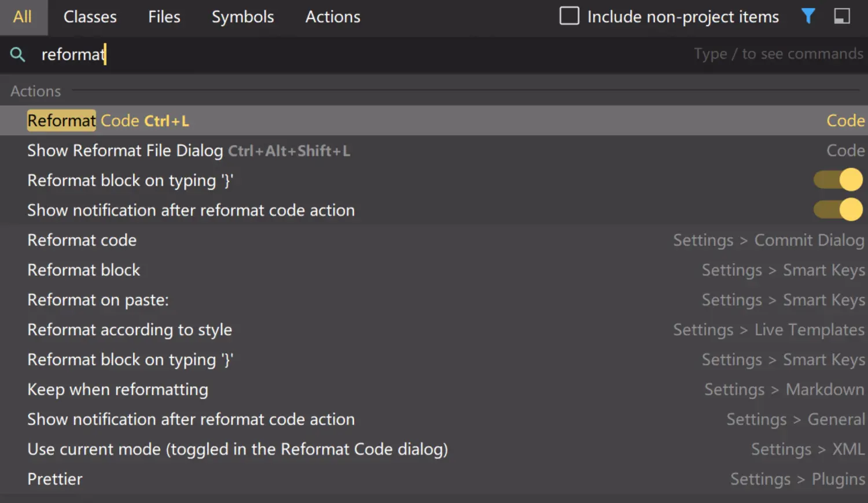This screenshot has width=868, height=503.
Task: Select Reformat on paste Smart Keys setting
Action: click(98, 299)
